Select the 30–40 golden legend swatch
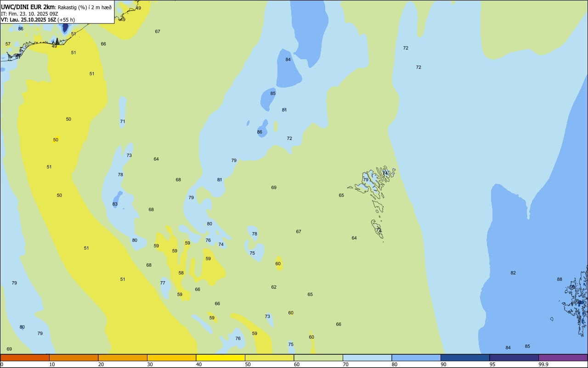The height and width of the screenshot is (368, 588). pos(171,357)
